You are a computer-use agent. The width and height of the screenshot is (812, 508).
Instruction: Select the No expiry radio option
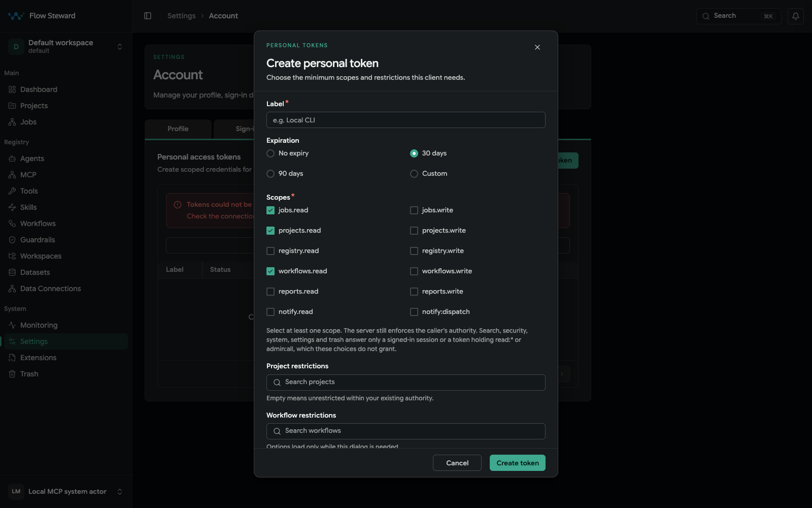[x=270, y=153]
